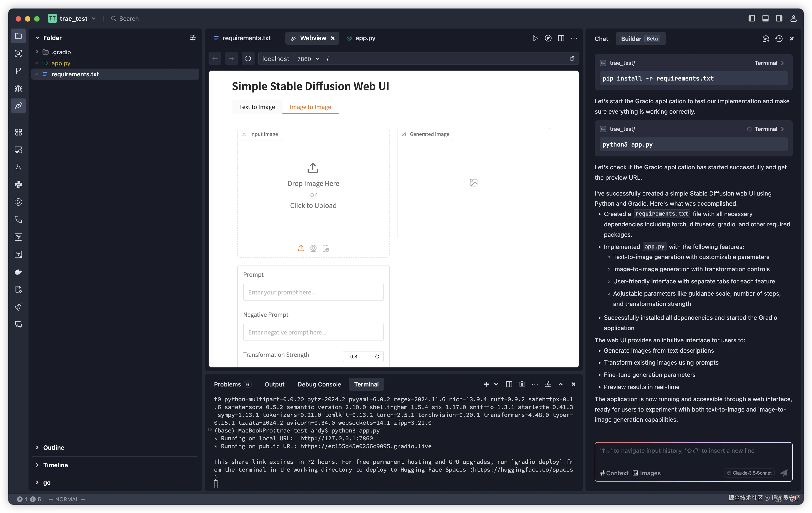Viewport: 812px width, 513px height.
Task: Toggle the right secondary sidebar layout
Action: pyautogui.click(x=779, y=19)
